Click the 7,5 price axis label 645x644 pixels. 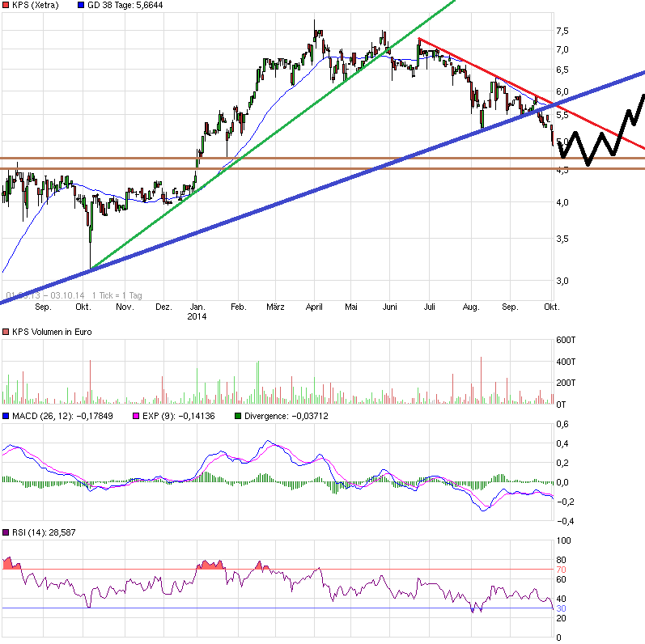tap(562, 31)
